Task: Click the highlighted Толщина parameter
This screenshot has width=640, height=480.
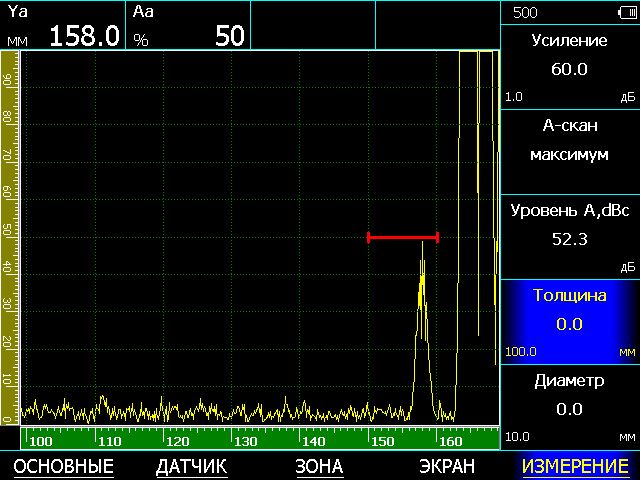Action: 570,322
